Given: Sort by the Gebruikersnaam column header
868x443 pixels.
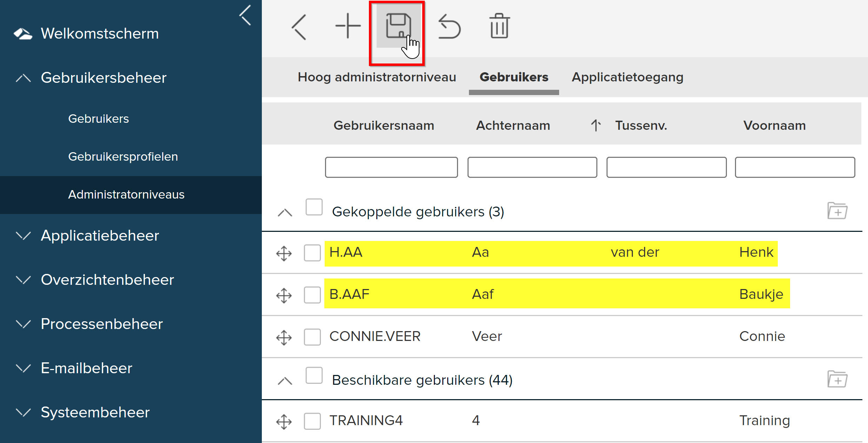Looking at the screenshot, I should [x=384, y=125].
